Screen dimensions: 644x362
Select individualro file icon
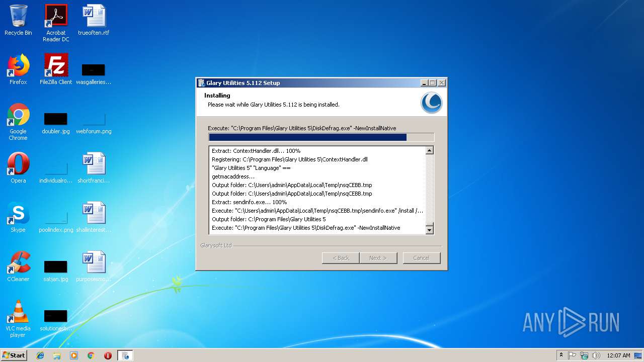point(56,172)
